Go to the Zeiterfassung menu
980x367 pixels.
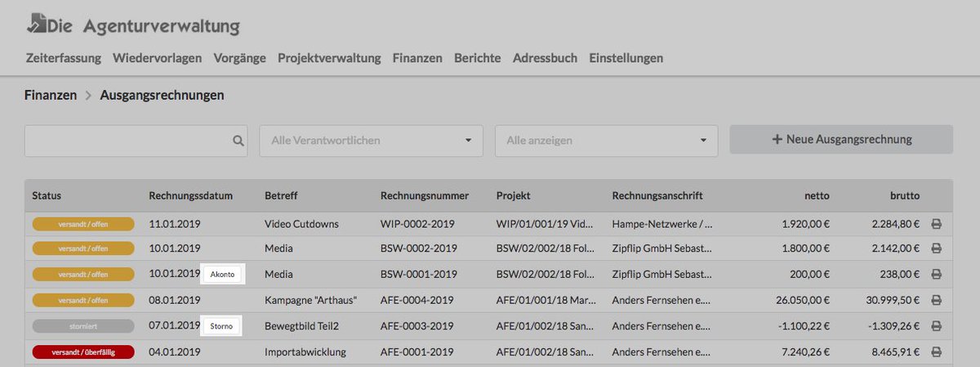point(64,58)
